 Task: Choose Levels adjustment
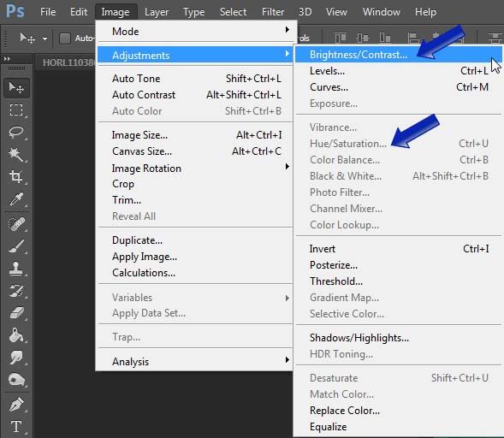tap(399, 71)
